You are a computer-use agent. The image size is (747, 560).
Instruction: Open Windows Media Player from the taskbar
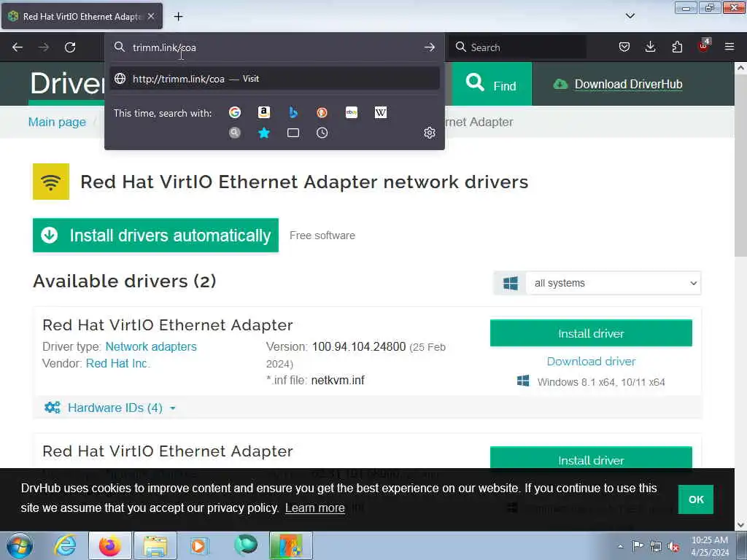(200, 545)
